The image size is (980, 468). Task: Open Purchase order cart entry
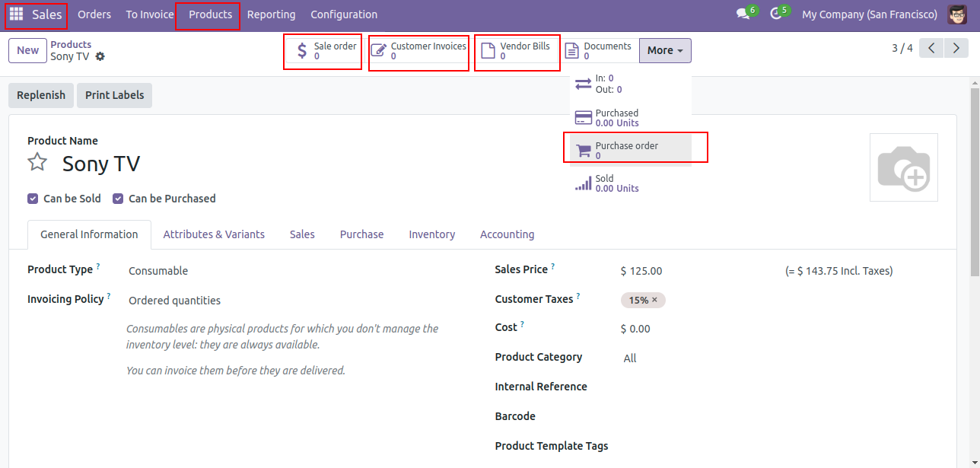pos(631,150)
